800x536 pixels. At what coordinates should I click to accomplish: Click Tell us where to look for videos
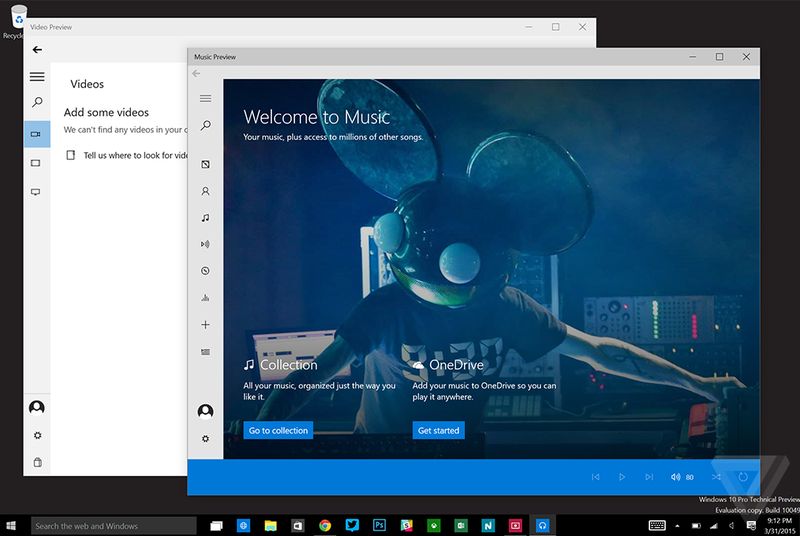pyautogui.click(x=128, y=155)
